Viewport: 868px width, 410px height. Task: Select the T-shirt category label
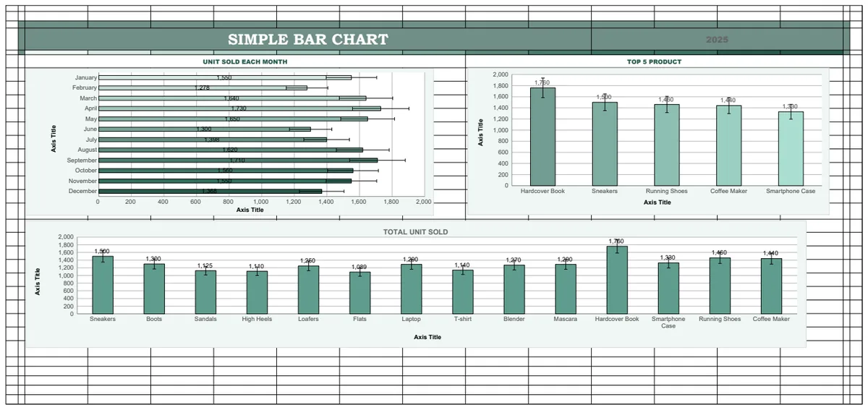463,319
